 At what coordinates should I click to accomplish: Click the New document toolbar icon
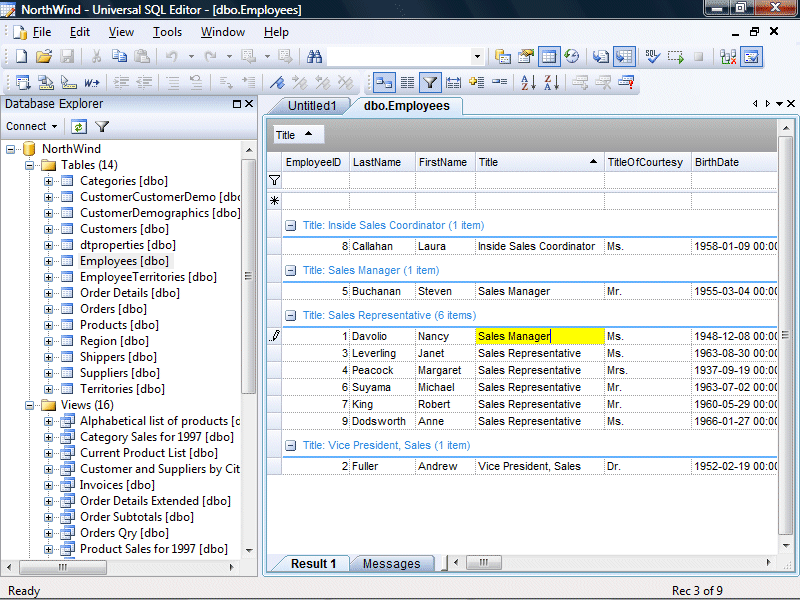tap(21, 57)
